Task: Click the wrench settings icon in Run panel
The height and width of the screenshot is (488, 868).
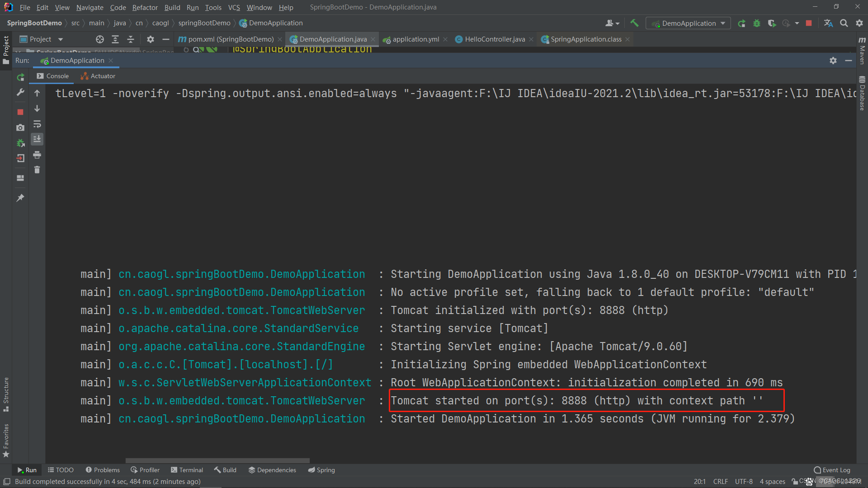Action: (20, 92)
